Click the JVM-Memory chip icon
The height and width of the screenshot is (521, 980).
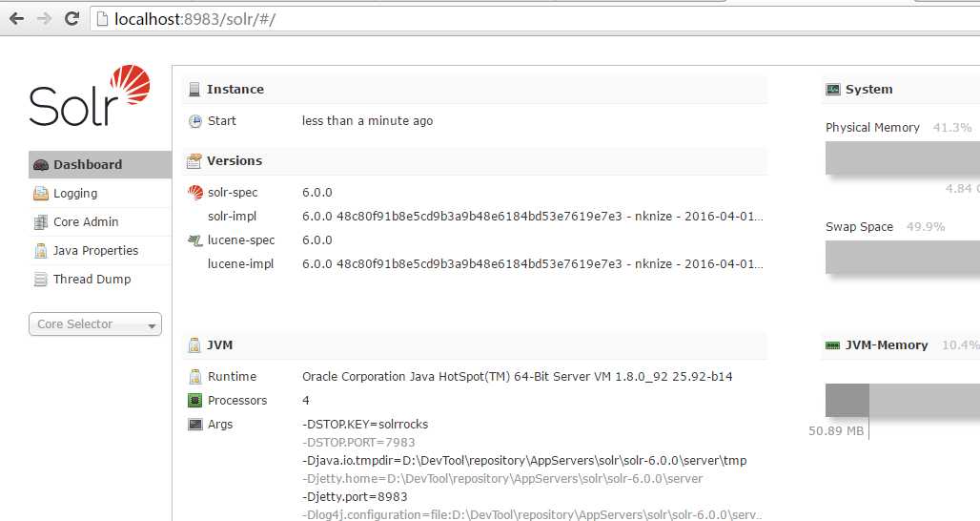832,345
